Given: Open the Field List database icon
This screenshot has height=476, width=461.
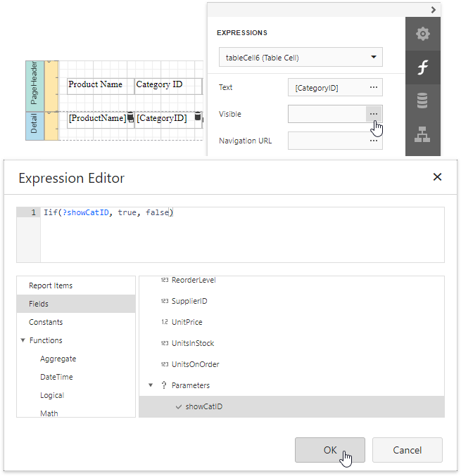Looking at the screenshot, I should [x=422, y=101].
